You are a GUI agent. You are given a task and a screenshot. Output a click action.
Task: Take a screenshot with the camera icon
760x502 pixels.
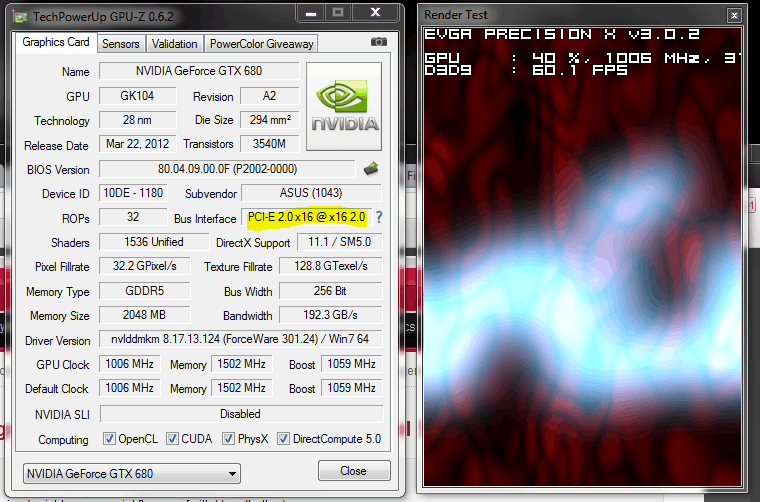(x=379, y=42)
